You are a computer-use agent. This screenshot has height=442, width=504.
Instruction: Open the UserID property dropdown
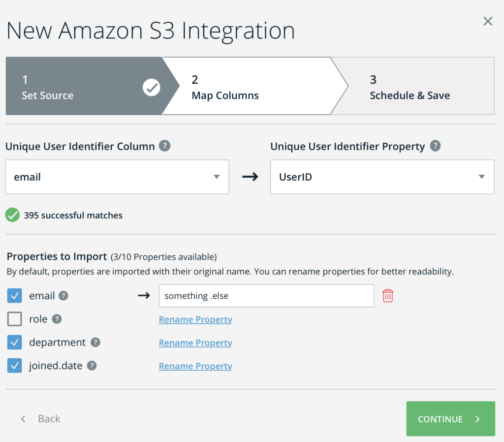382,177
